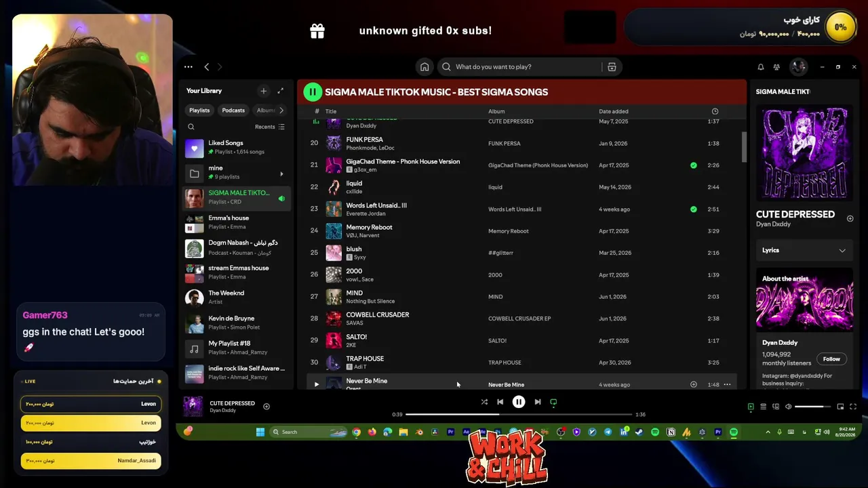Image resolution: width=868 pixels, height=488 pixels.
Task: Create a new playlist with plus icon
Action: coord(264,91)
